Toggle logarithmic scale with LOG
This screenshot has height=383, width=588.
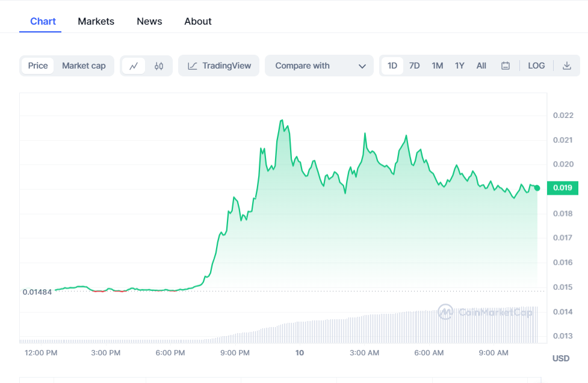[536, 66]
